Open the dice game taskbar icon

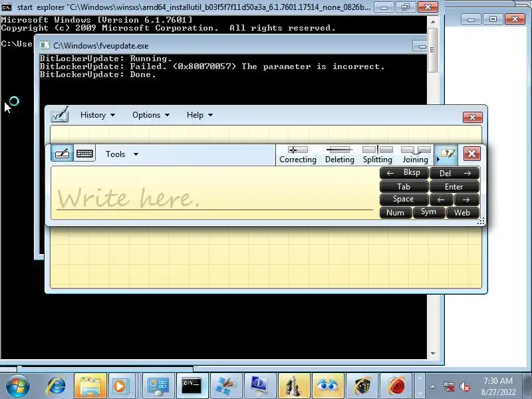[x=362, y=386]
